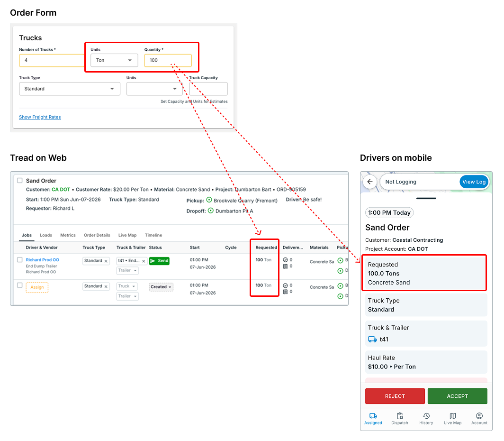Open the Truck dropdown in Assign row

coord(126,286)
